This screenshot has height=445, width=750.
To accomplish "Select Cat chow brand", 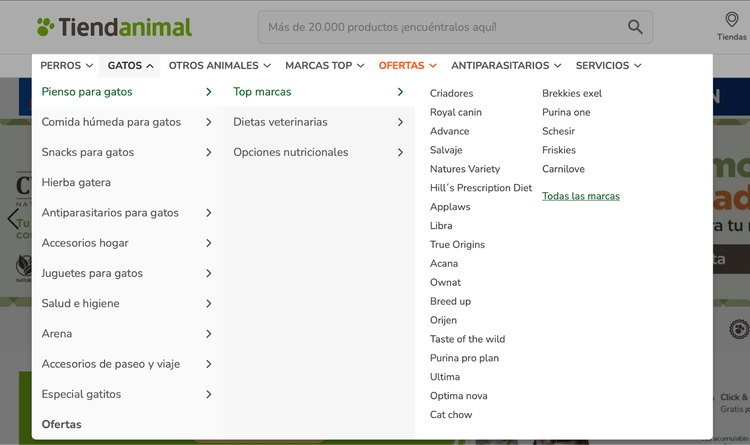I will click(x=451, y=415).
